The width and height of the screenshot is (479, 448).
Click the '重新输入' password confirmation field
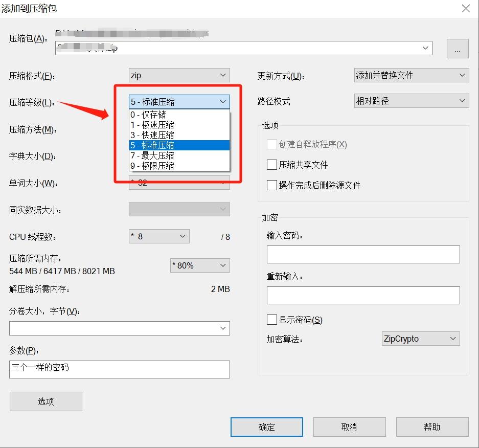click(363, 295)
